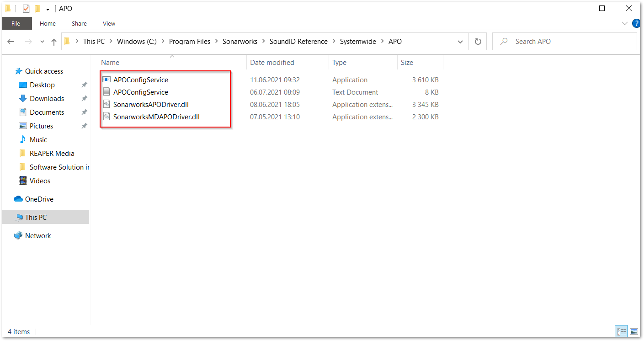
Task: Select Quick access in navigation pane
Action: click(x=44, y=71)
